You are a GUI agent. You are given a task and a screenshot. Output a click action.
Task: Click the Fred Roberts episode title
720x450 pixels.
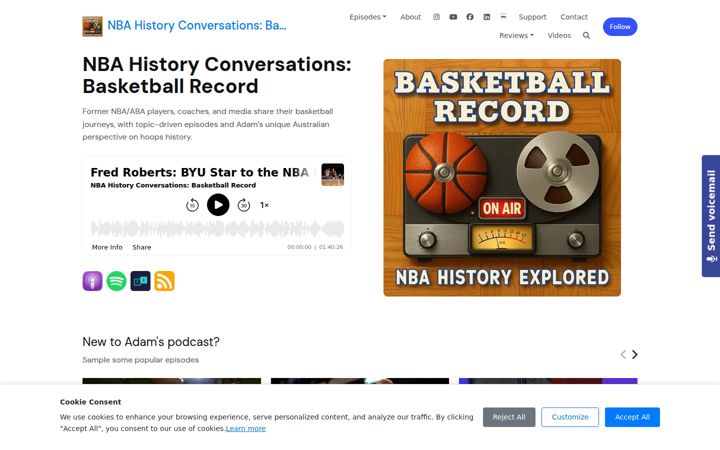[x=200, y=172]
